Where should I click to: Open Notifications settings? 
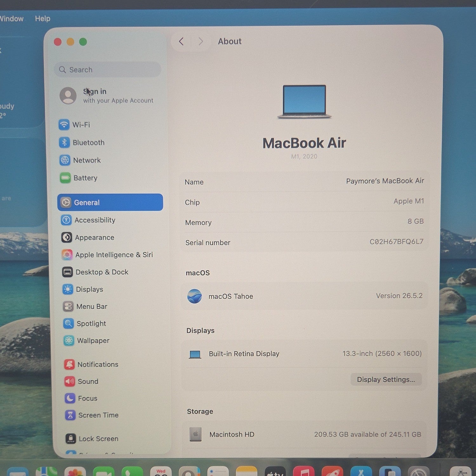[91, 364]
